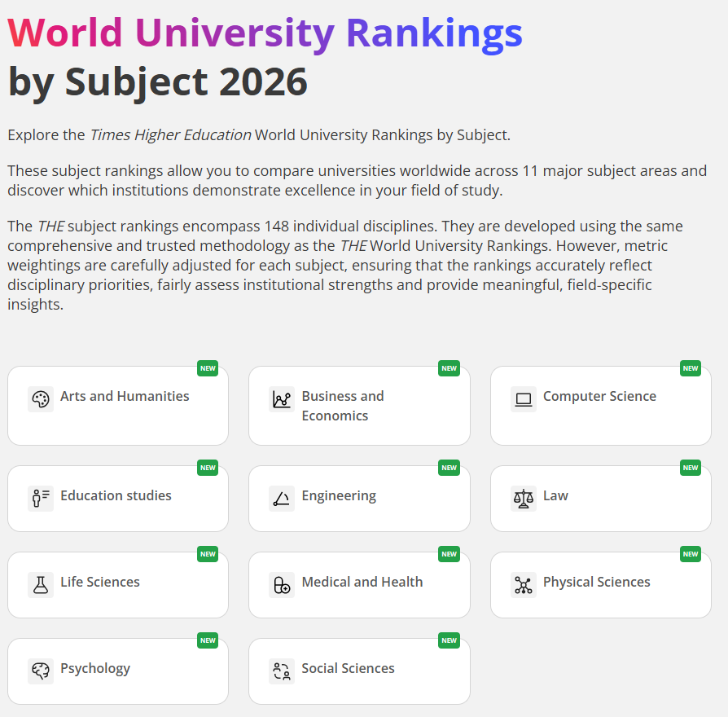Click the NEW badge on Law card
The height and width of the screenshot is (717, 728).
[x=691, y=468]
